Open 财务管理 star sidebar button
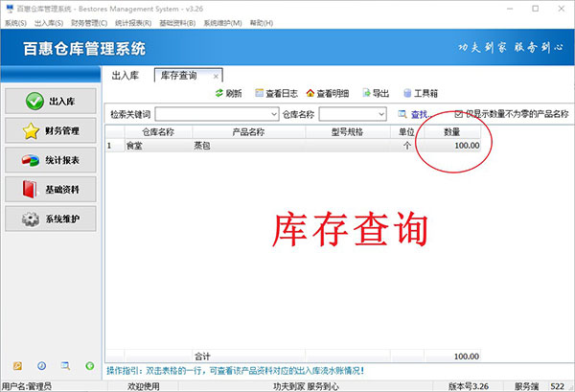 tap(49, 130)
